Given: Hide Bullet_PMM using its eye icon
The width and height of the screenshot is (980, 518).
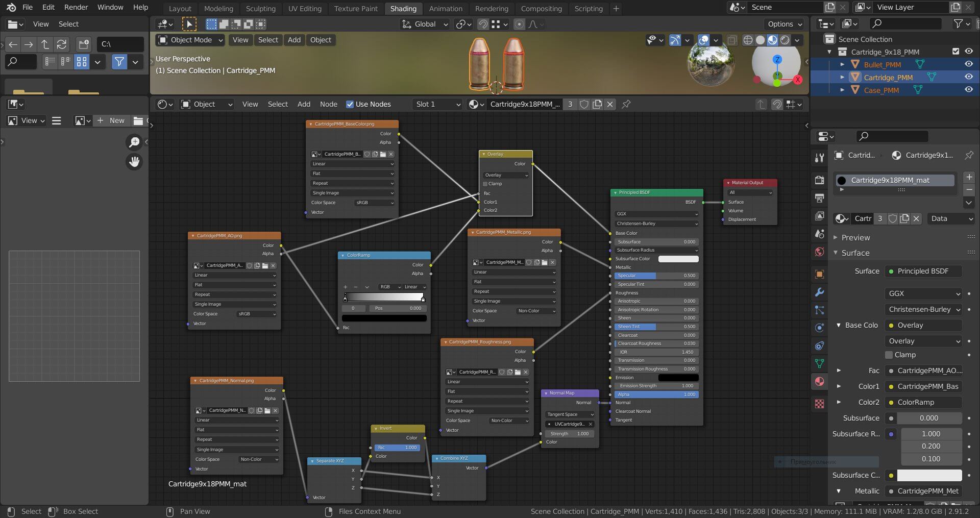Looking at the screenshot, I should pyautogui.click(x=968, y=64).
